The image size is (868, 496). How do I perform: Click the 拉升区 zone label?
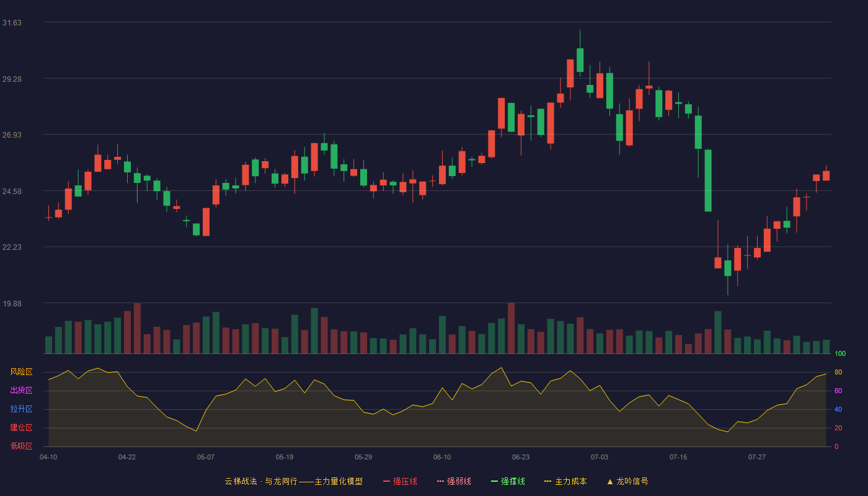(x=21, y=409)
